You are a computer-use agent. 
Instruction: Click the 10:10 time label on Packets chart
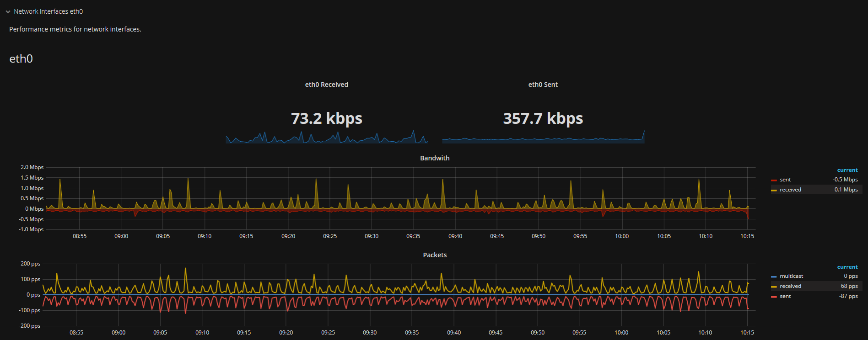[705, 333]
